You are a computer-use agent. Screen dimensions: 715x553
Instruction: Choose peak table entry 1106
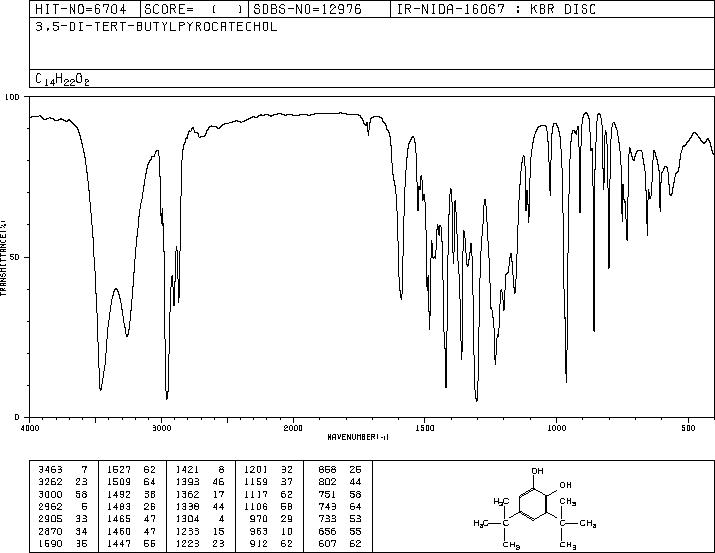point(269,506)
